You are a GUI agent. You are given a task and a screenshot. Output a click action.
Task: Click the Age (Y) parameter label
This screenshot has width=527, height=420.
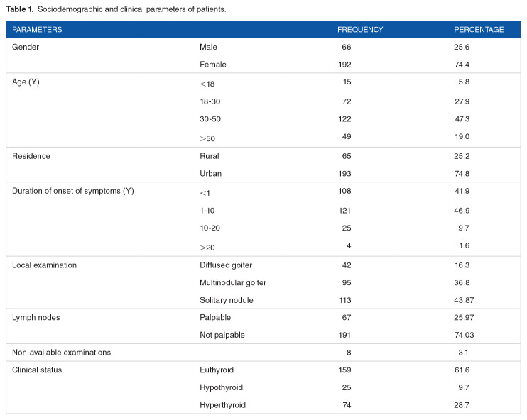tap(27, 83)
